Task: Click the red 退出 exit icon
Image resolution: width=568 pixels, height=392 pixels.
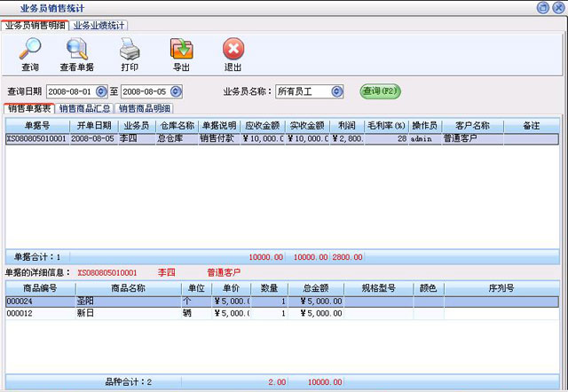Action: [233, 53]
